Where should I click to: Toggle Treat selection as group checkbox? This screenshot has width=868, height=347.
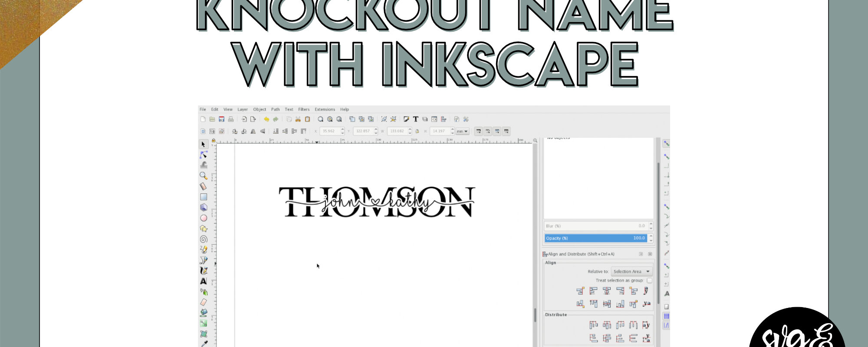tap(649, 281)
